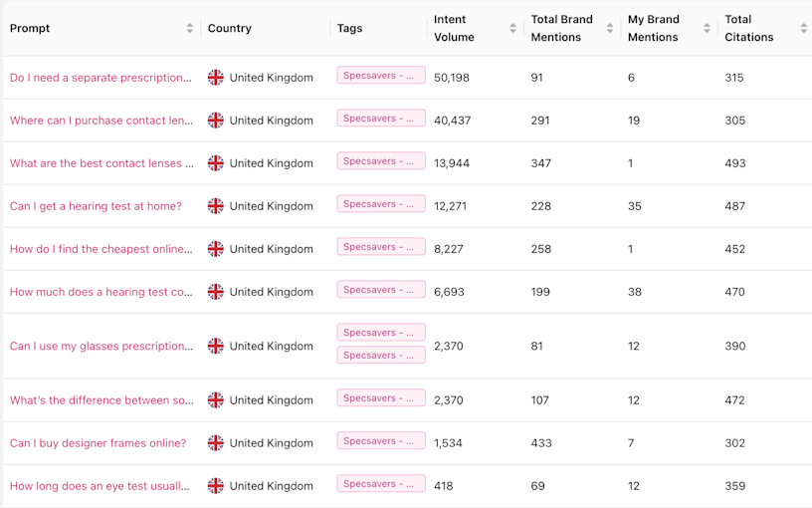Open 'How much does a hearing test cost' prompt
The width and height of the screenshot is (812, 508).
(x=101, y=292)
